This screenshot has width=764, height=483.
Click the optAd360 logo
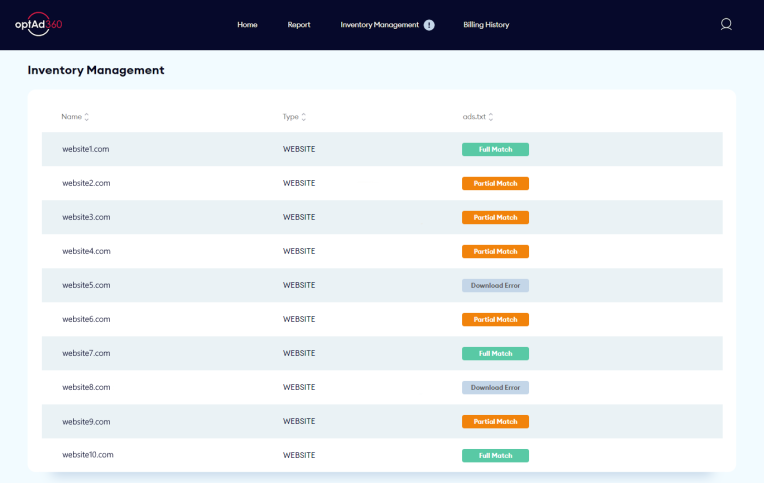click(39, 24)
